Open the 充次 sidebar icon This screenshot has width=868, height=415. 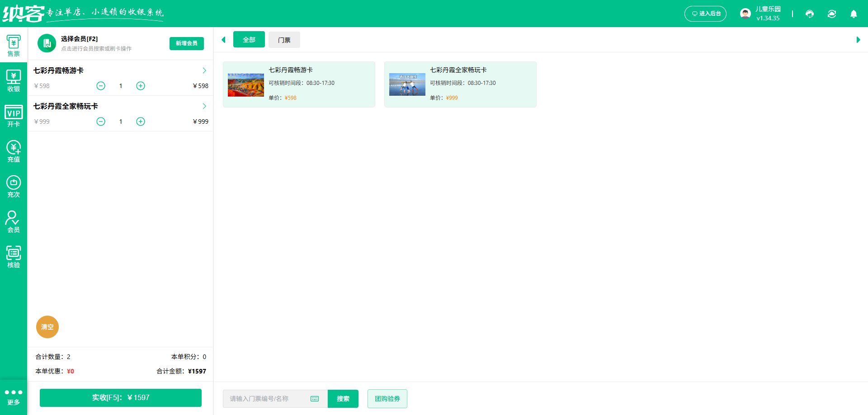(x=14, y=187)
